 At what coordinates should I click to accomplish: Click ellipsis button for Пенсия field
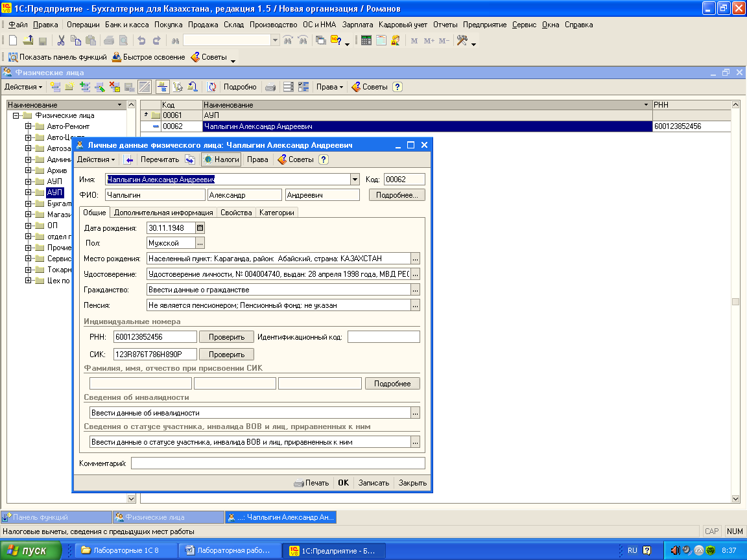click(416, 305)
